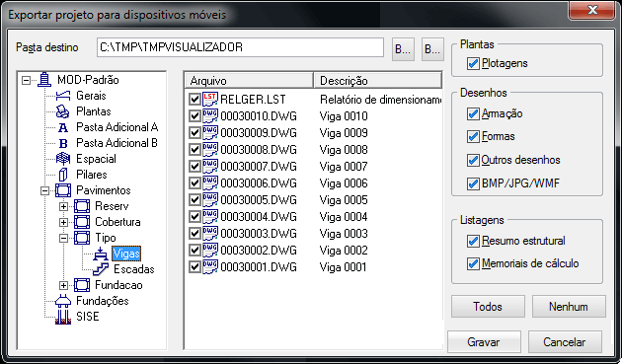Image resolution: width=622 pixels, height=364 pixels.
Task: Click the DWG icon of 00030009.DWG
Action: [210, 133]
